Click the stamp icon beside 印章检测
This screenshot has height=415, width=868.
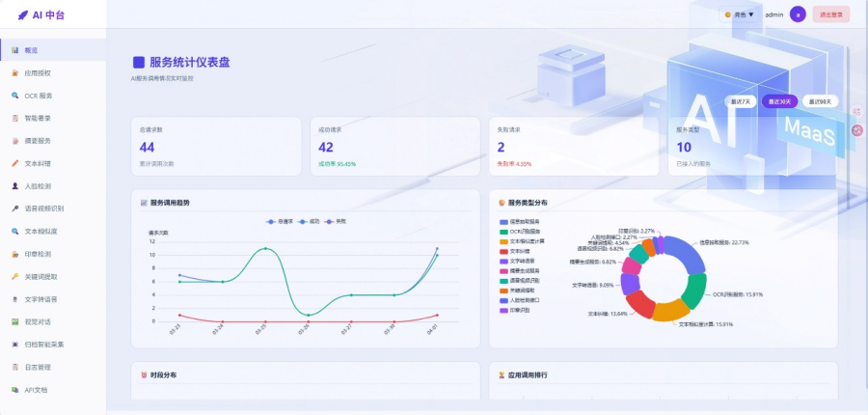[14, 254]
